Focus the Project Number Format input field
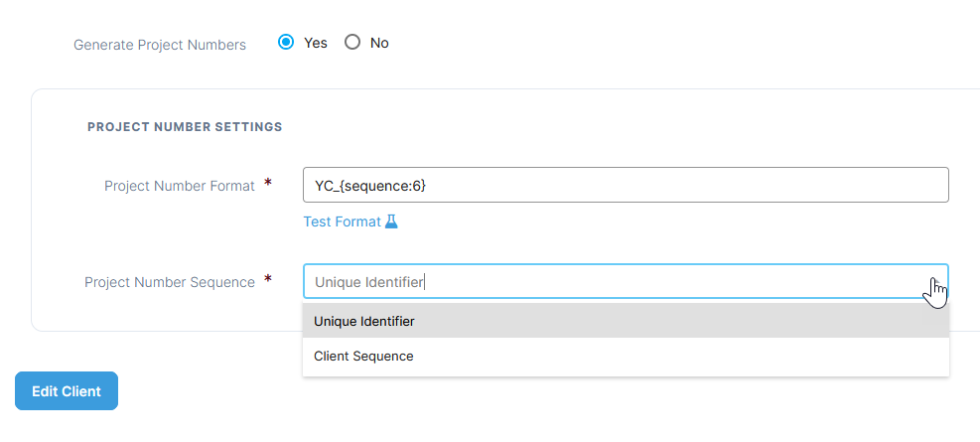This screenshot has height=442, width=980. pos(626,185)
